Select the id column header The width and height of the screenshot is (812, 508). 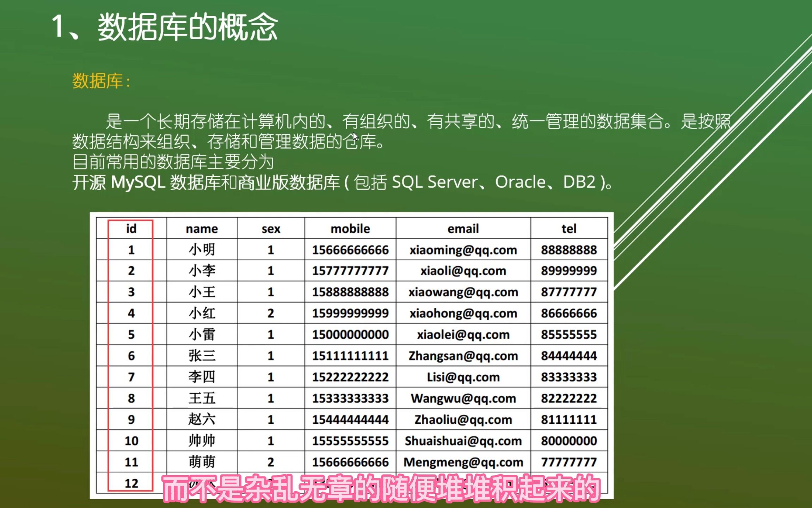[x=131, y=229]
